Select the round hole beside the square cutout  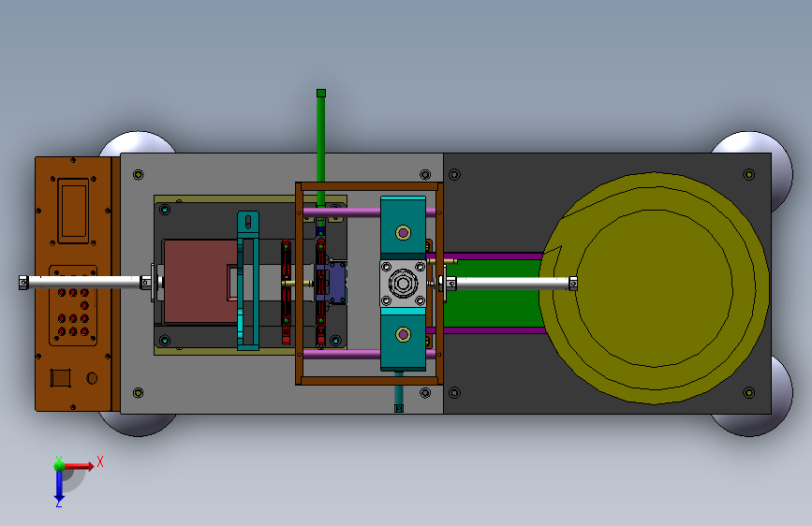tap(92, 378)
